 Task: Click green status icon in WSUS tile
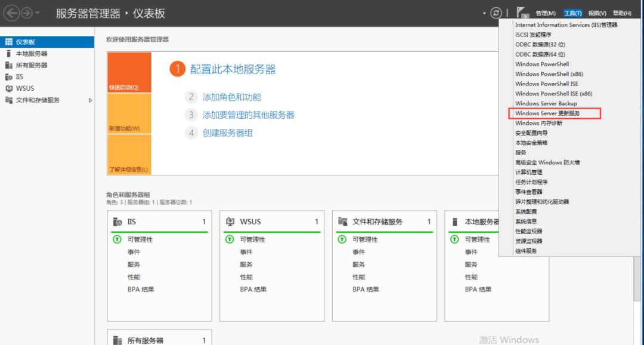[x=230, y=239]
